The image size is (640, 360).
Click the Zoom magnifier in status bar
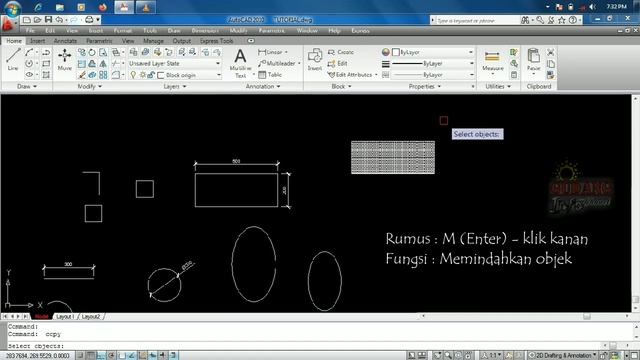[x=448, y=356]
